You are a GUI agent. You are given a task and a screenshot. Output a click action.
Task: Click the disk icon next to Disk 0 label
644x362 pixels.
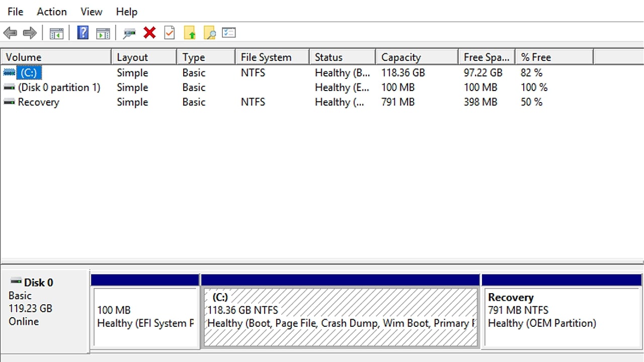point(16,282)
